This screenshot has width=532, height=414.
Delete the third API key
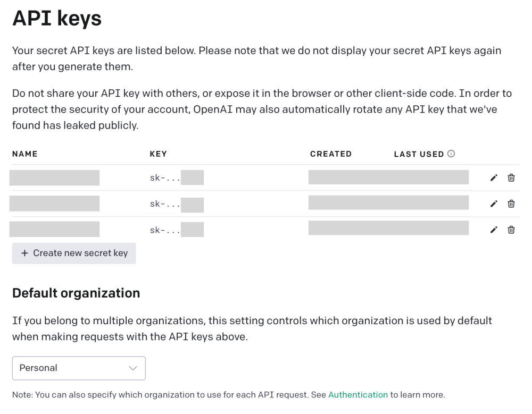pos(511,229)
